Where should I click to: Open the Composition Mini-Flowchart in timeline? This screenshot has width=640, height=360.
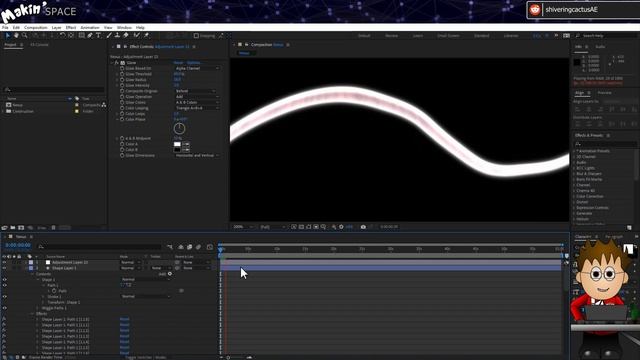170,247
